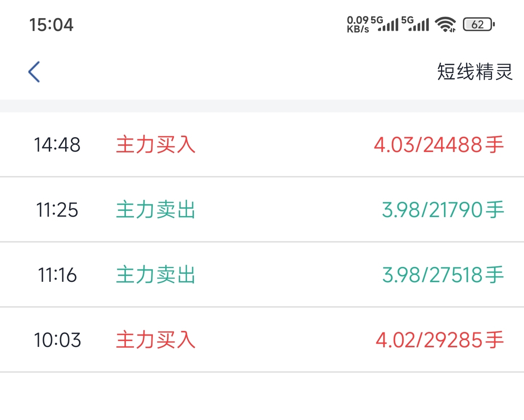
Task: Open the 4.02/29285手 buy value
Action: [x=440, y=340]
